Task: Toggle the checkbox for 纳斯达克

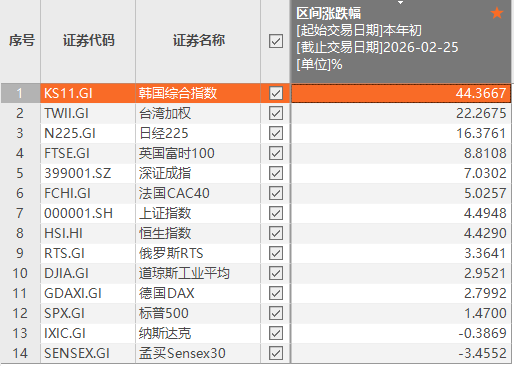Action: 276,333
